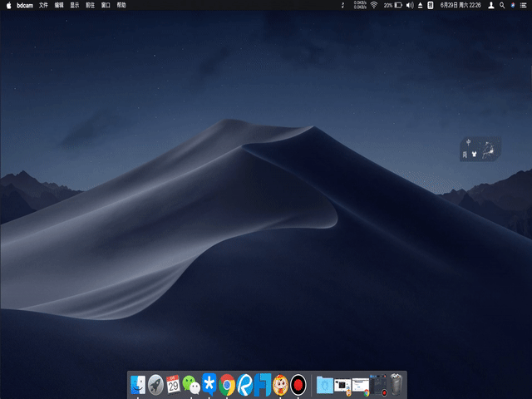This screenshot has width=532, height=399.
Task: Open the 编辑 menu
Action: [x=59, y=5]
